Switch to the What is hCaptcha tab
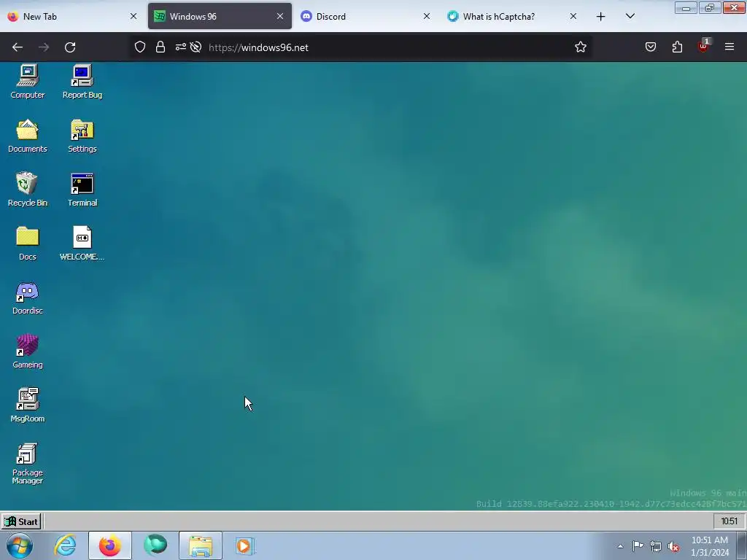 click(x=513, y=16)
